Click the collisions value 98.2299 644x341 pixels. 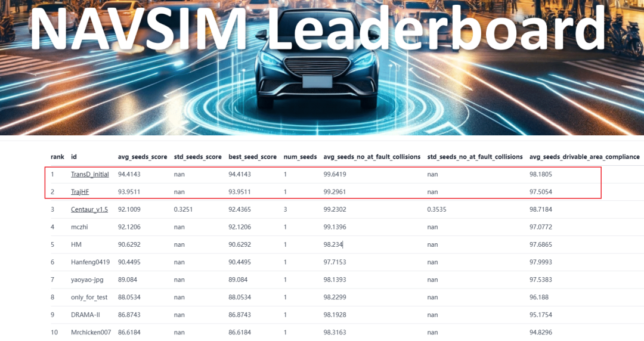pos(335,297)
